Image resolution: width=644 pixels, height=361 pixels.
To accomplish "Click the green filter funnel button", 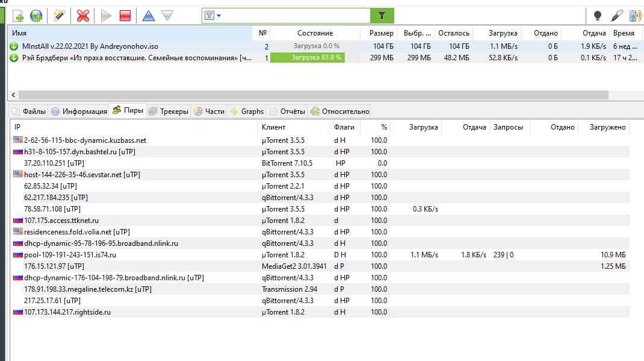I will coord(382,16).
